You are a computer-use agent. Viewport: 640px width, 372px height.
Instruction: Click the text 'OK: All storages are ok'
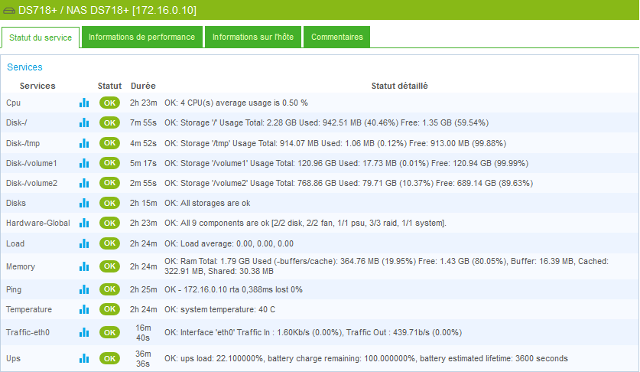click(x=207, y=203)
